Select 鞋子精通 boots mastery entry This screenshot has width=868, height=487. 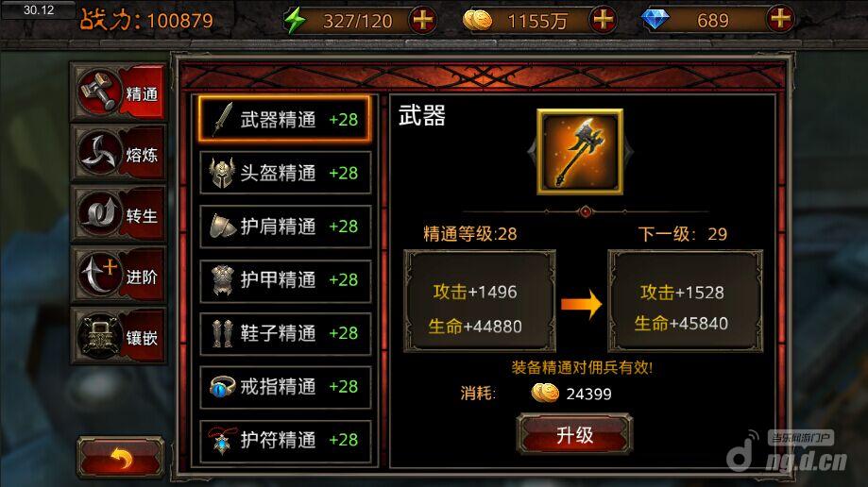(284, 332)
